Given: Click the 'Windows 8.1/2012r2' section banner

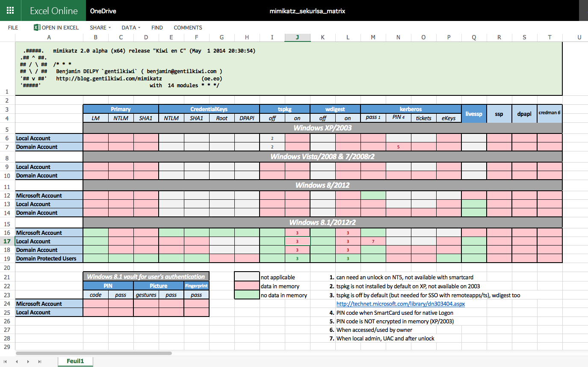Looking at the screenshot, I should click(x=322, y=222).
